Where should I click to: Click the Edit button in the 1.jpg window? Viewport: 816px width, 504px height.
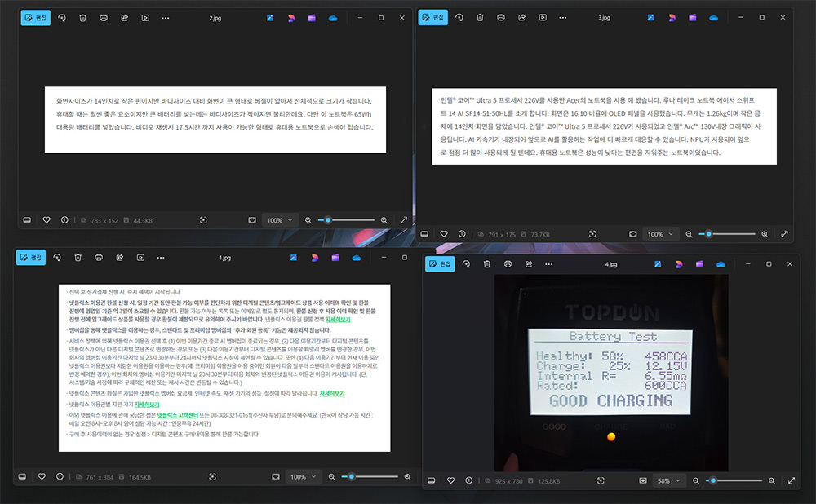tap(31, 258)
